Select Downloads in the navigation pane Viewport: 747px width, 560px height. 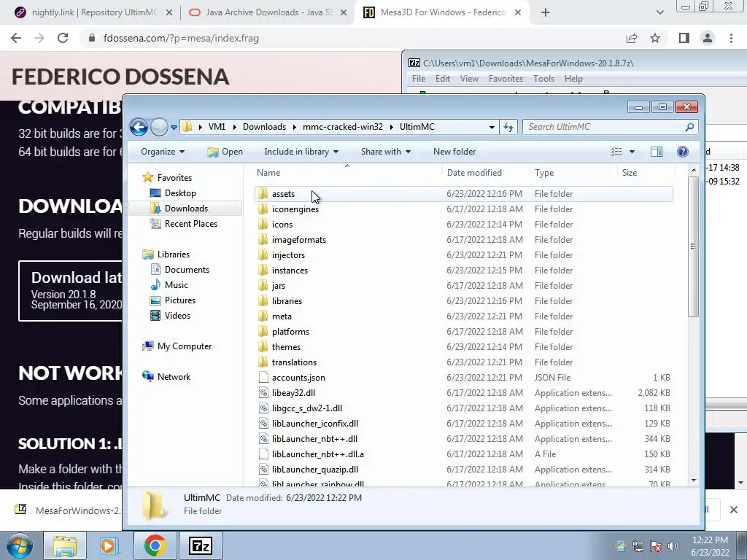pyautogui.click(x=186, y=208)
